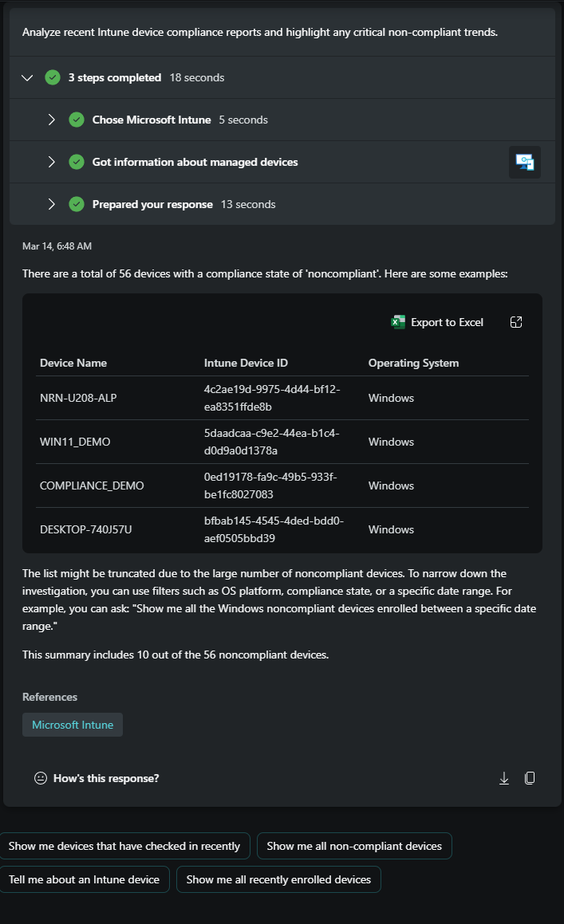Expand the Prepared your response step
564x924 pixels.
click(51, 204)
